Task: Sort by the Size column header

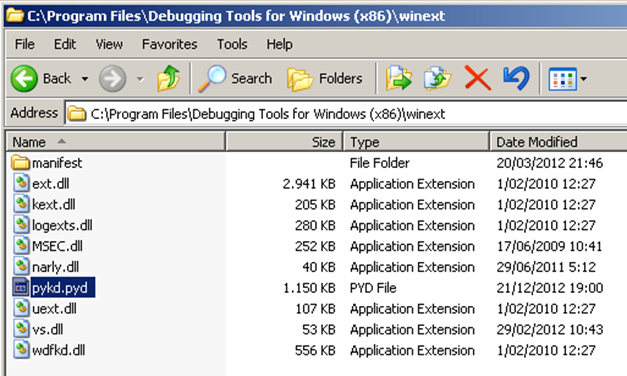Action: (284, 142)
